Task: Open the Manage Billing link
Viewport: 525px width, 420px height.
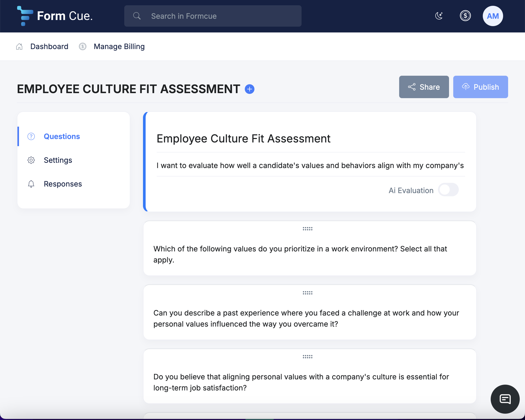Action: point(119,47)
